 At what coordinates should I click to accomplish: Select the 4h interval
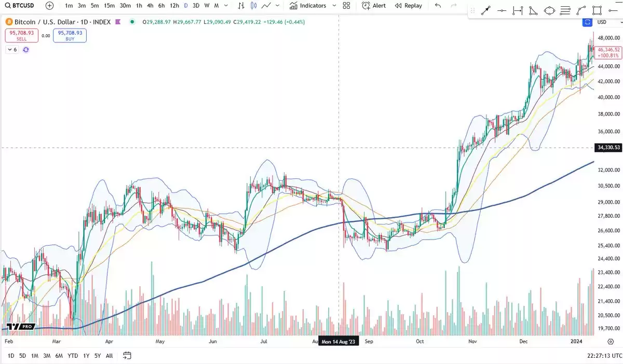tap(150, 5)
